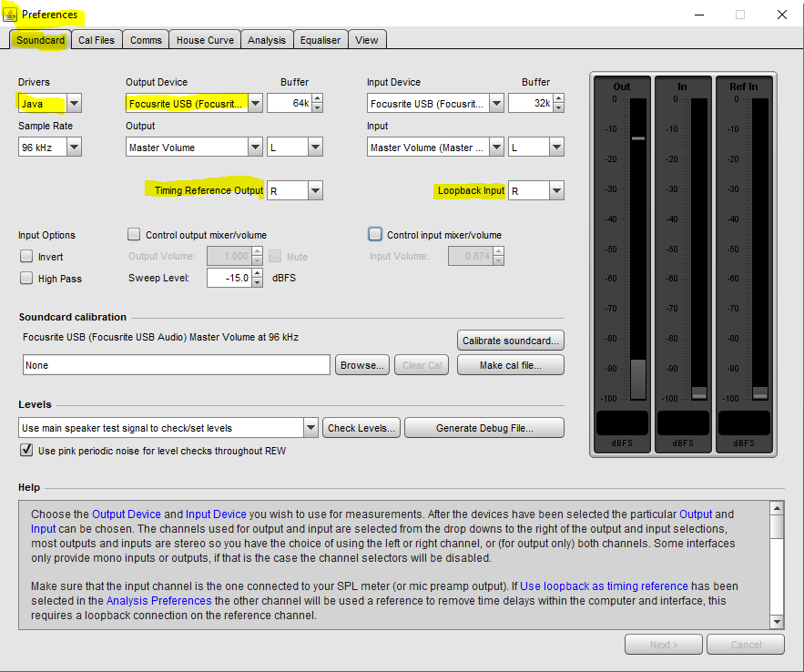Enable the Invert input option
804x672 pixels.
pos(26,256)
